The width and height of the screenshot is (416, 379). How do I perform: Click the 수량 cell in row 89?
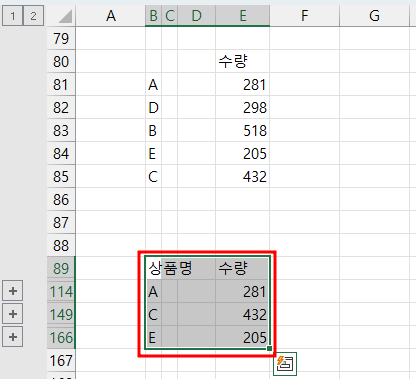[x=243, y=268]
